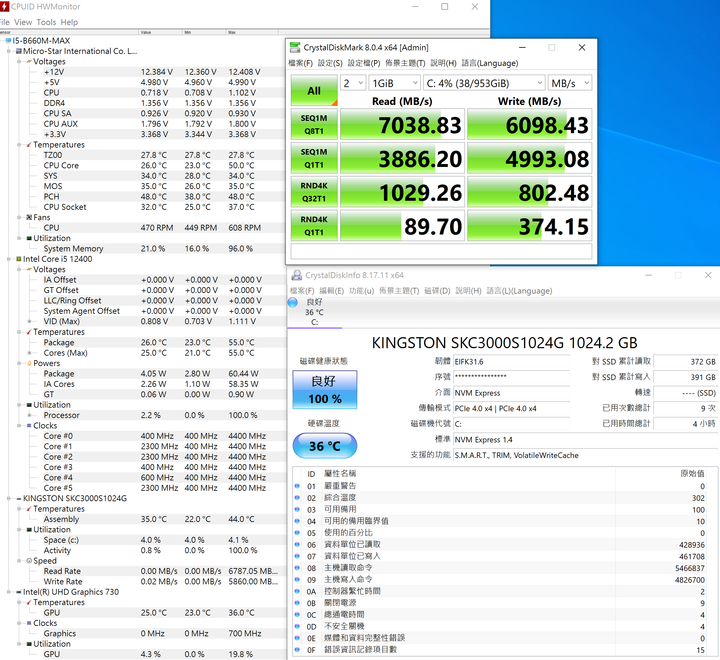Click the 7038.83 sequential read result

[x=403, y=124]
